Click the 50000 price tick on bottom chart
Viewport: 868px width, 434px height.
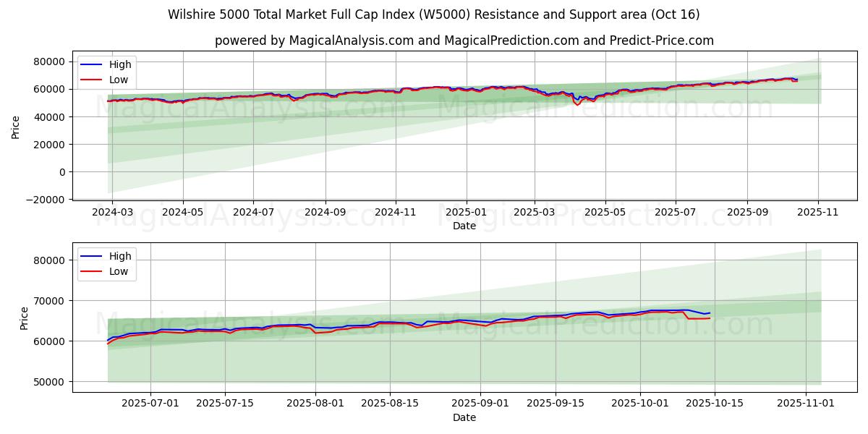tap(51, 382)
